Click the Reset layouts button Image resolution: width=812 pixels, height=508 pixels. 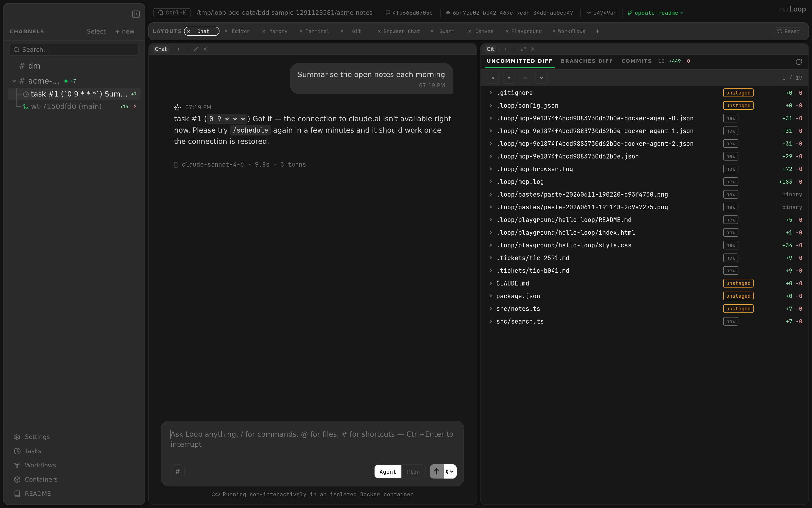[x=788, y=31]
